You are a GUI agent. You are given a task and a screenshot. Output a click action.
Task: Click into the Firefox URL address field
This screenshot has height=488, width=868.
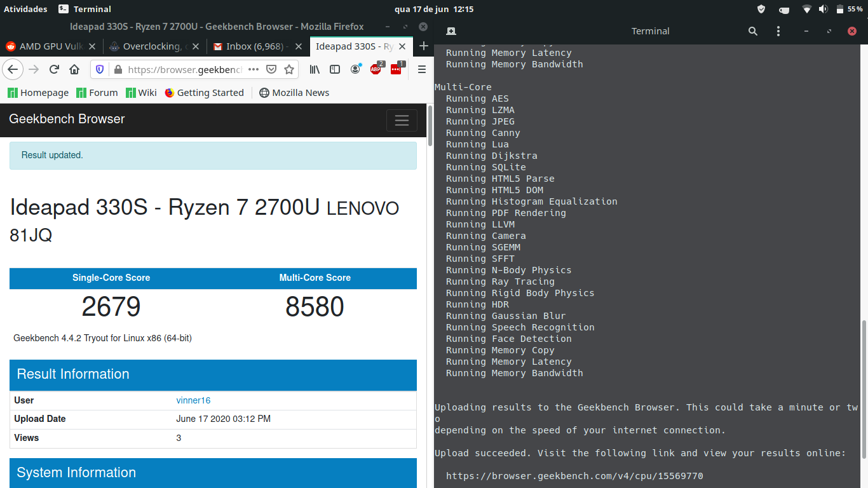[x=184, y=69]
